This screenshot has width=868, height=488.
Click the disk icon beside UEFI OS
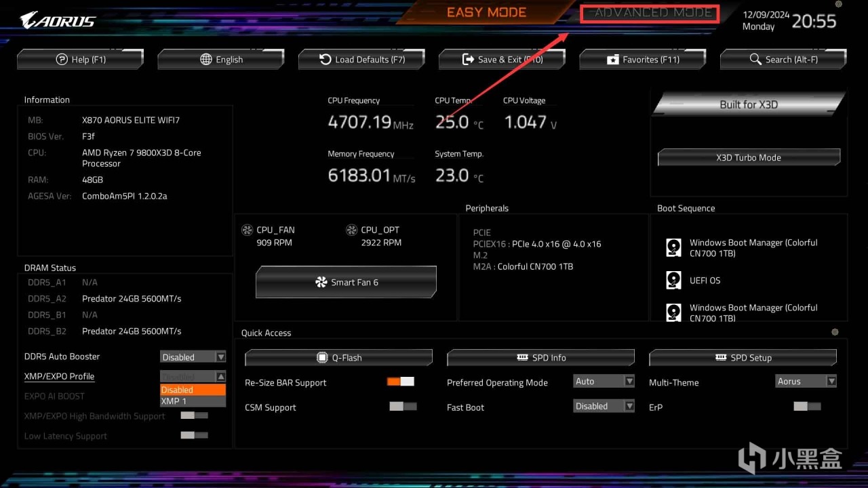pos(673,280)
